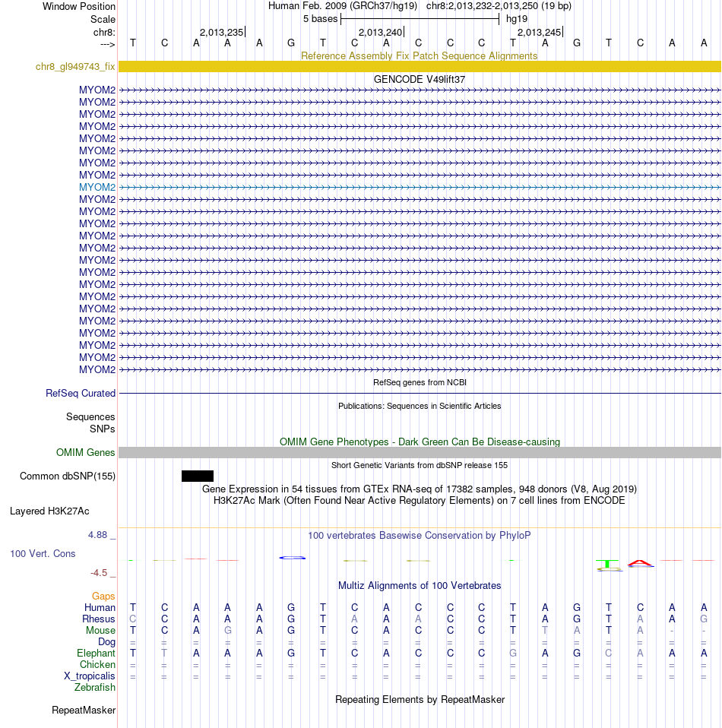Click the faded T in the Mouse row
722x728 pixels.
tap(545, 631)
